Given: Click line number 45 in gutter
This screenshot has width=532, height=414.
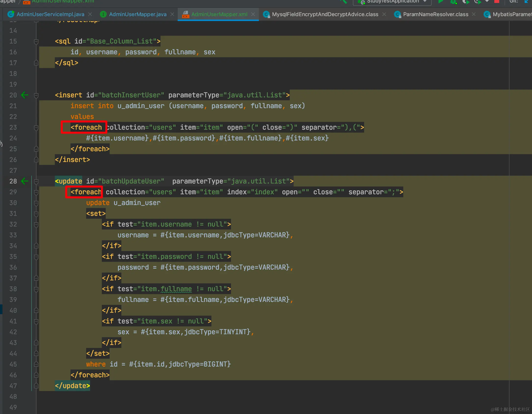Looking at the screenshot, I should (x=13, y=364).
